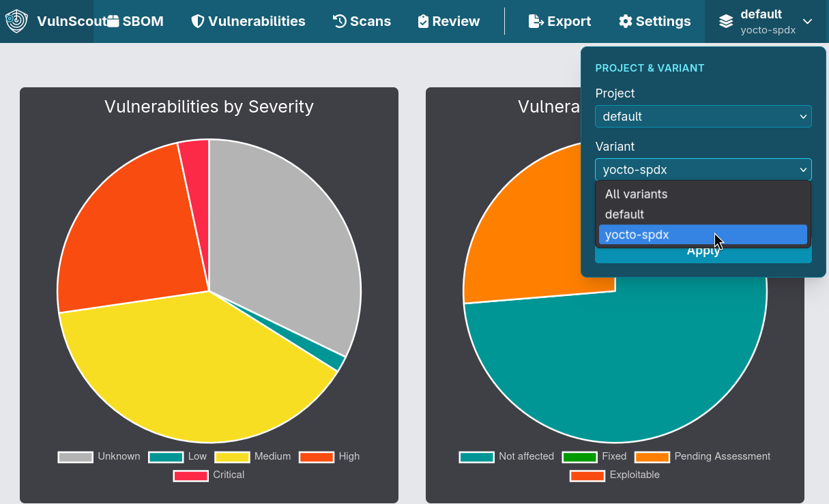Go to the Vulnerabilities page

pyautogui.click(x=248, y=21)
